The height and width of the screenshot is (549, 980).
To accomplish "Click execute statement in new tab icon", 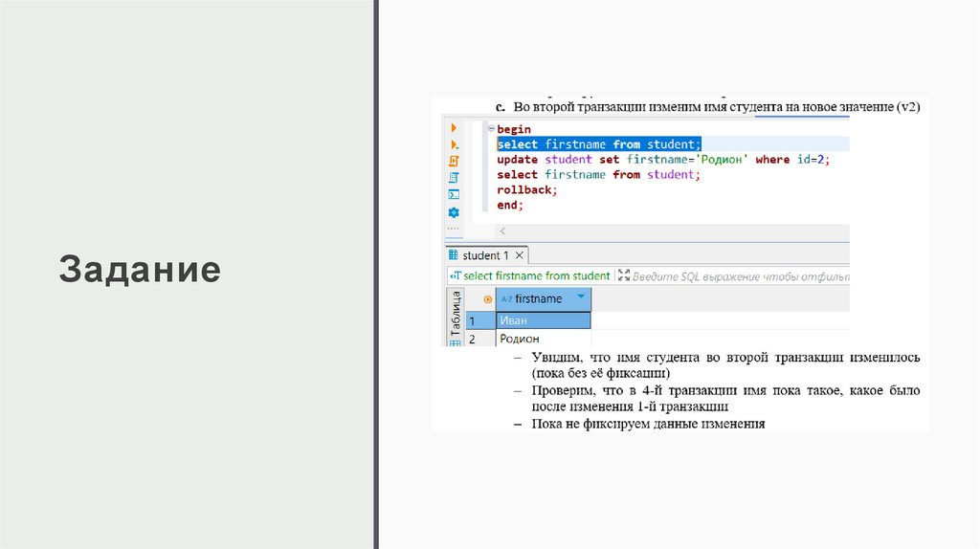I will pyautogui.click(x=454, y=144).
